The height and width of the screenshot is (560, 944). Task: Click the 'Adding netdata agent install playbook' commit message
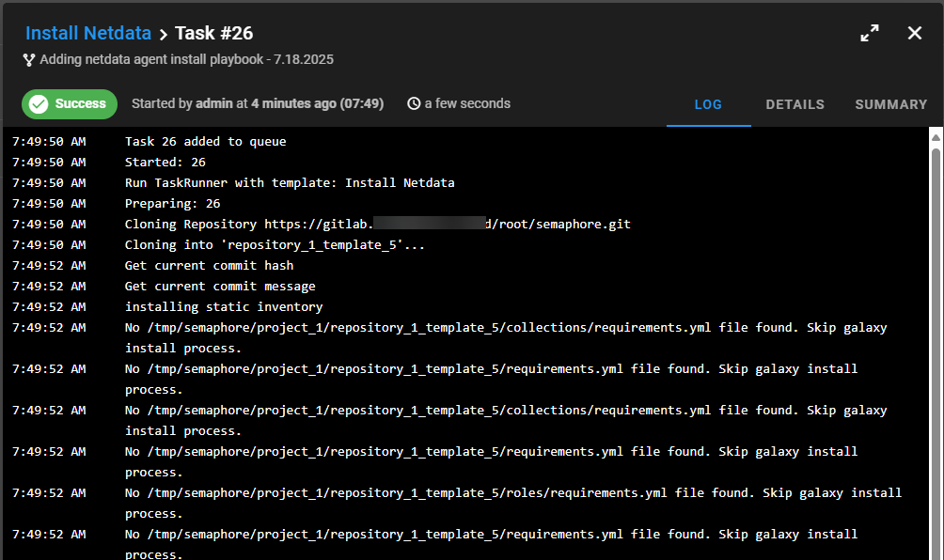click(x=186, y=60)
